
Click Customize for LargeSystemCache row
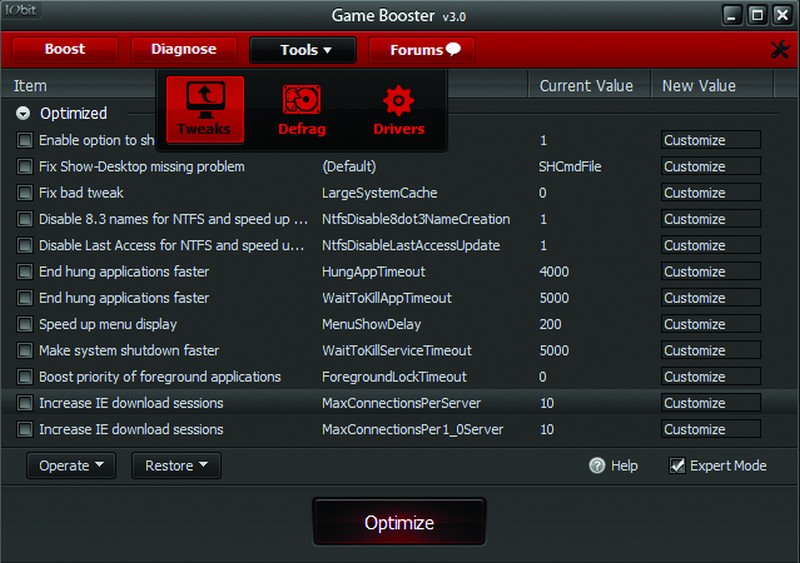(x=711, y=192)
